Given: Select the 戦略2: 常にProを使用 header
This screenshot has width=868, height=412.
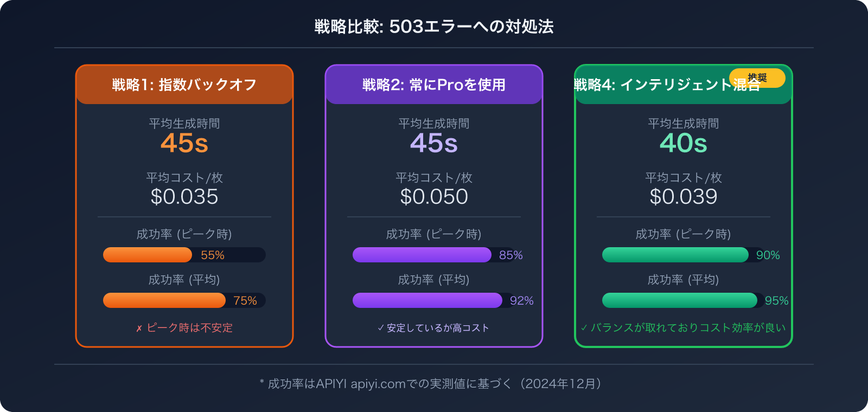Looking at the screenshot, I should point(434,85).
